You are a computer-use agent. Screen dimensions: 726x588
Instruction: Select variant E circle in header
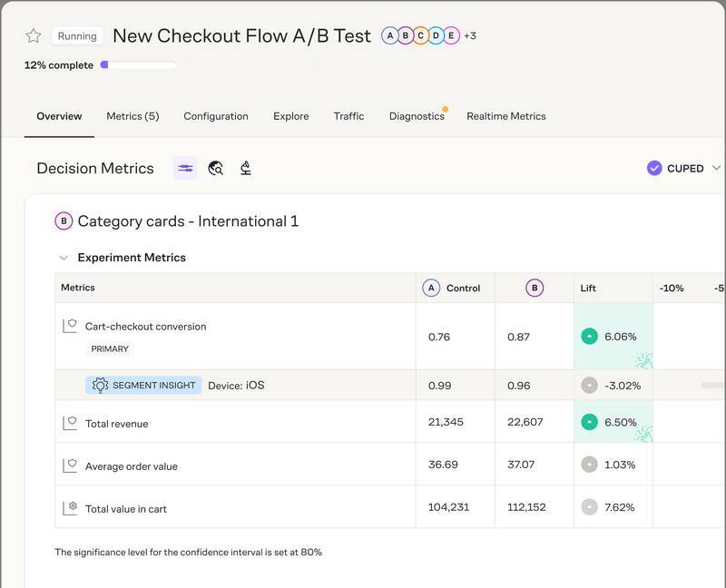point(451,36)
